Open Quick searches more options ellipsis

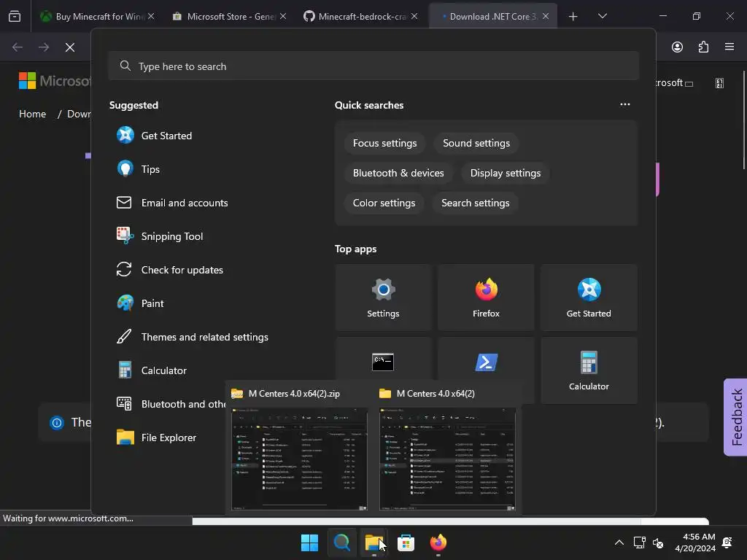(625, 104)
